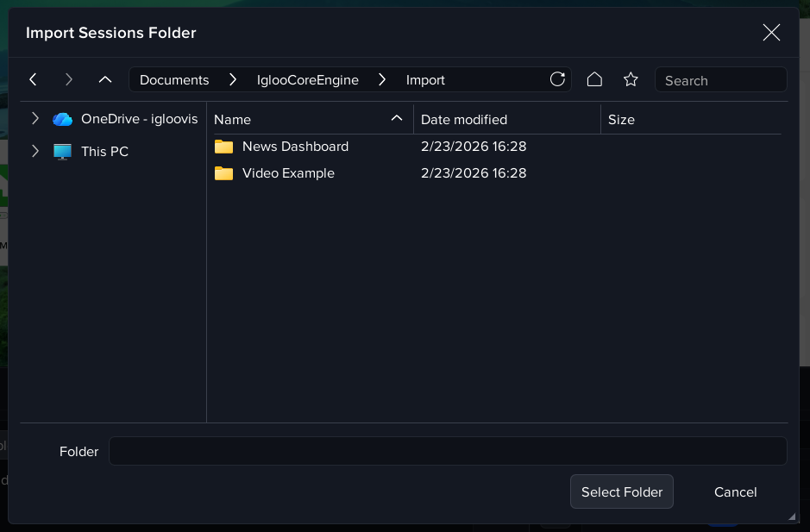Go back using the left arrow
810x532 pixels.
point(33,79)
